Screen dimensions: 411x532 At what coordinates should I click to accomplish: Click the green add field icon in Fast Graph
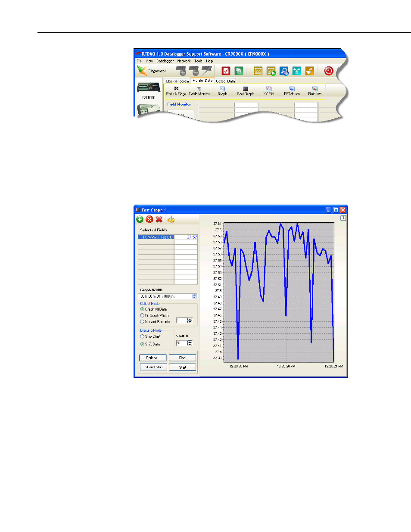tap(140, 219)
